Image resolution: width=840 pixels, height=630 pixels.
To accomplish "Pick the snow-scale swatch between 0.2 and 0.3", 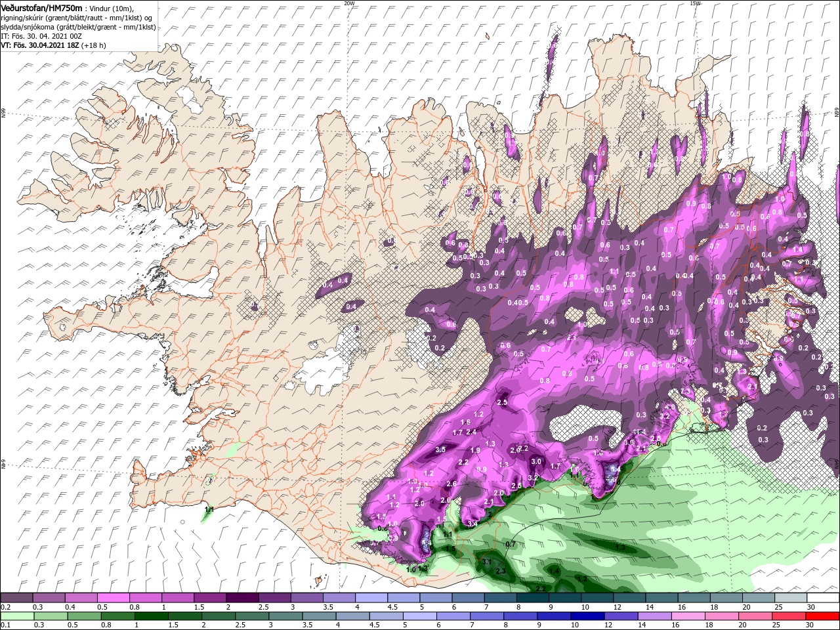I will point(16,598).
